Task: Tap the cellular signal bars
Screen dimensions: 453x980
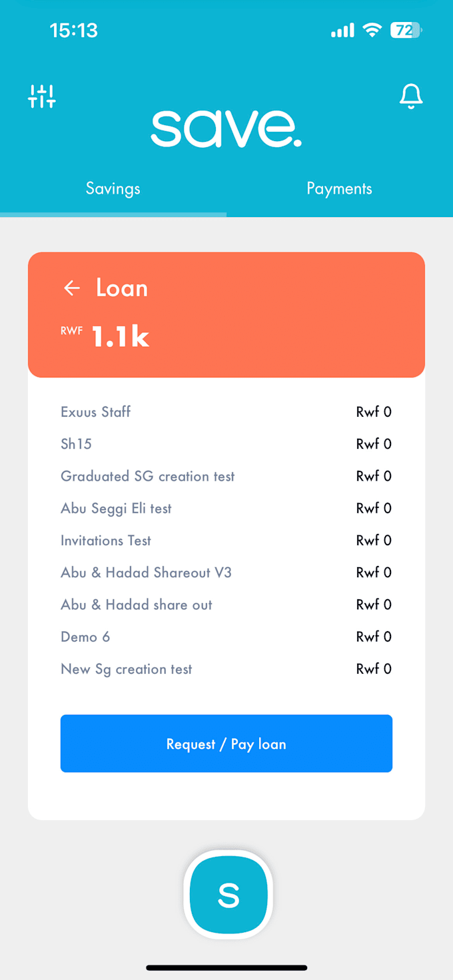Action: click(342, 30)
